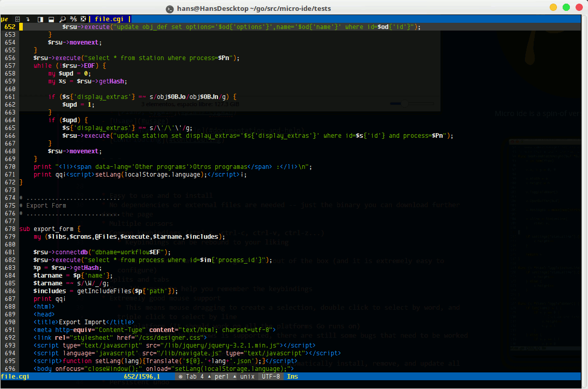This screenshot has height=389, width=588.
Task: Click the jquery-3.2.1.min.js script line
Action: [x=174, y=345]
